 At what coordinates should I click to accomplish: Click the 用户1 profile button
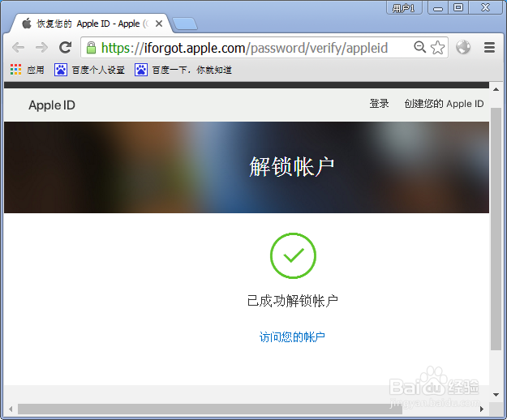(x=404, y=8)
